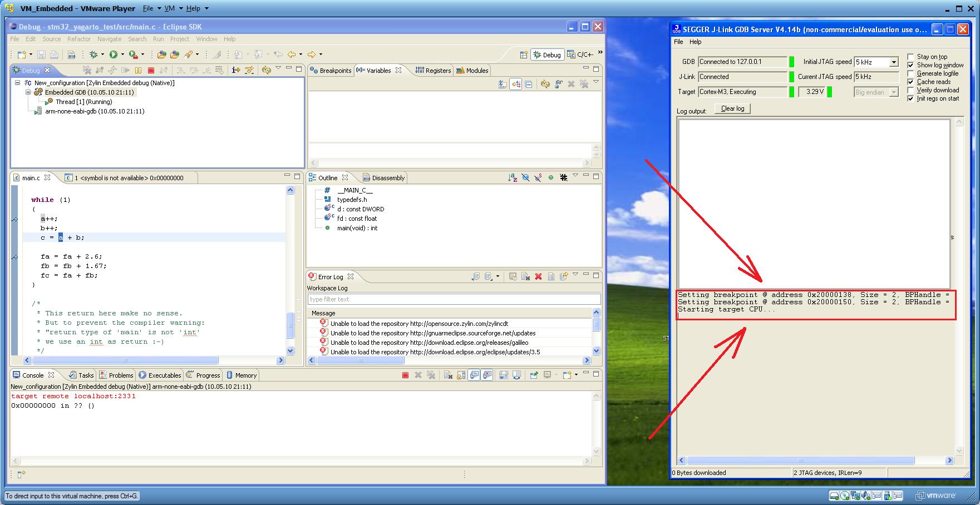The image size is (980, 505).
Task: Select main(void) : int in Outline
Action: [x=357, y=228]
